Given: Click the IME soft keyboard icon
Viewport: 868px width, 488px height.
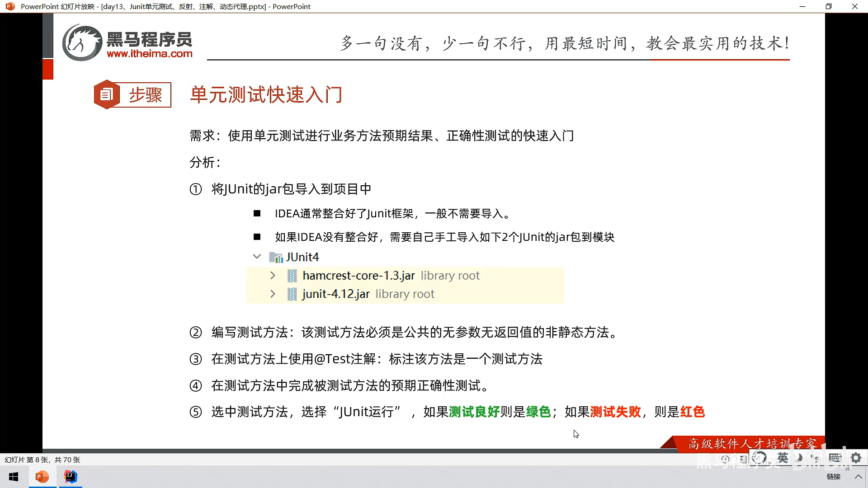Looking at the screenshot, I should point(835,458).
